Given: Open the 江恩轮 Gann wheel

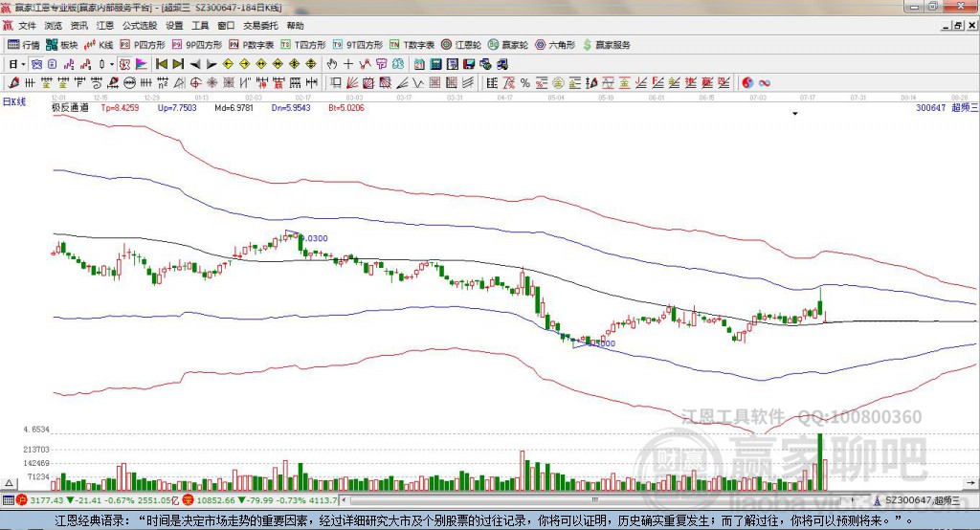Looking at the screenshot, I should point(461,45).
